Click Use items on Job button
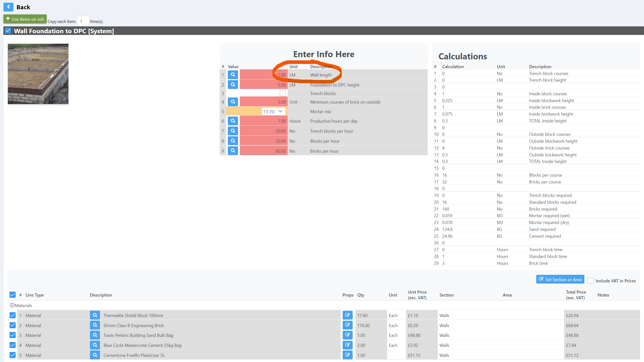 coord(25,19)
